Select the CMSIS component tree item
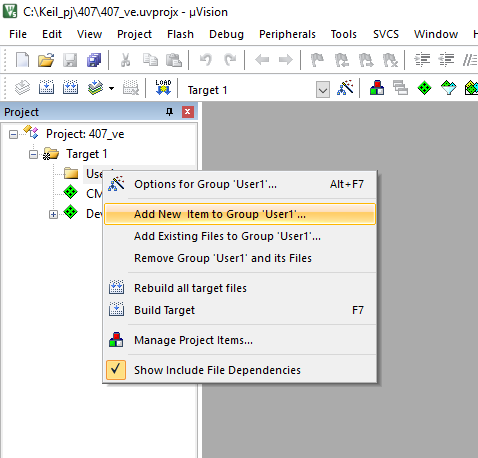This screenshot has height=458, width=478. point(93,193)
